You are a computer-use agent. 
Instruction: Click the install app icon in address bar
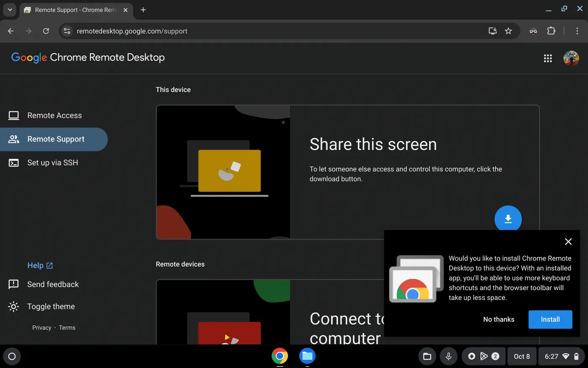click(x=493, y=31)
